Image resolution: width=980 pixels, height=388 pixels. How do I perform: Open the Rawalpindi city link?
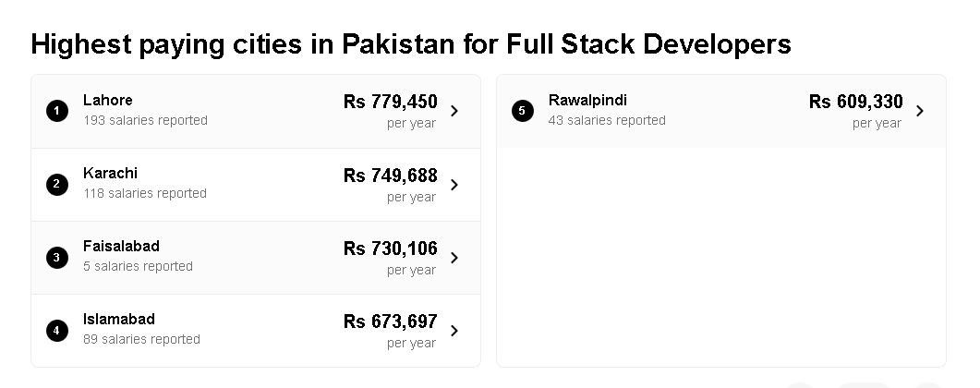pyautogui.click(x=587, y=100)
